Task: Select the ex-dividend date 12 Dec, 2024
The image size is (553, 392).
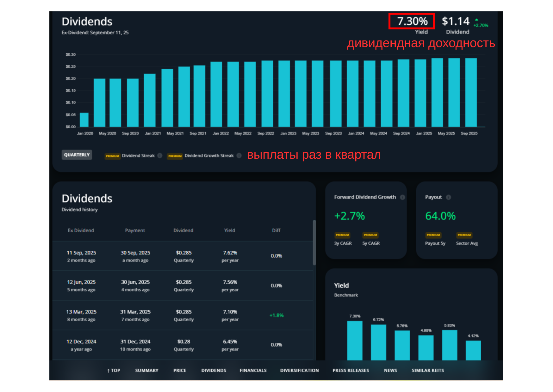Action: click(81, 342)
